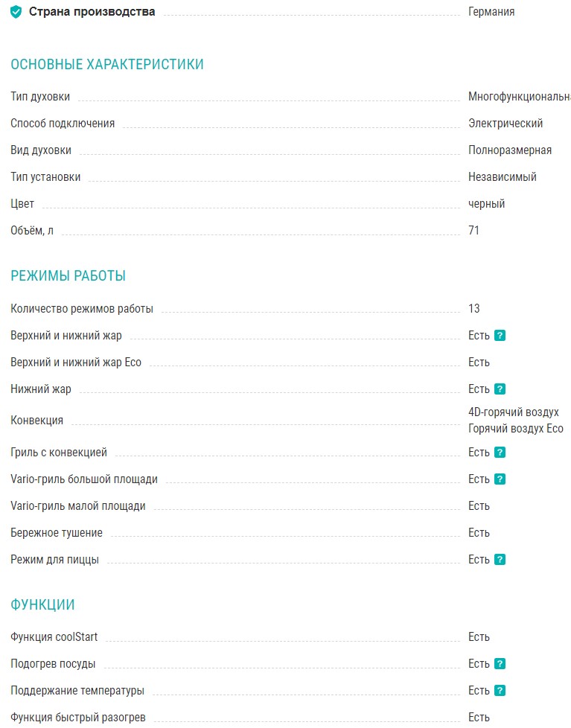Click the Количество режимов работы label
Viewport: 571px width, 728px height.
pos(82,309)
